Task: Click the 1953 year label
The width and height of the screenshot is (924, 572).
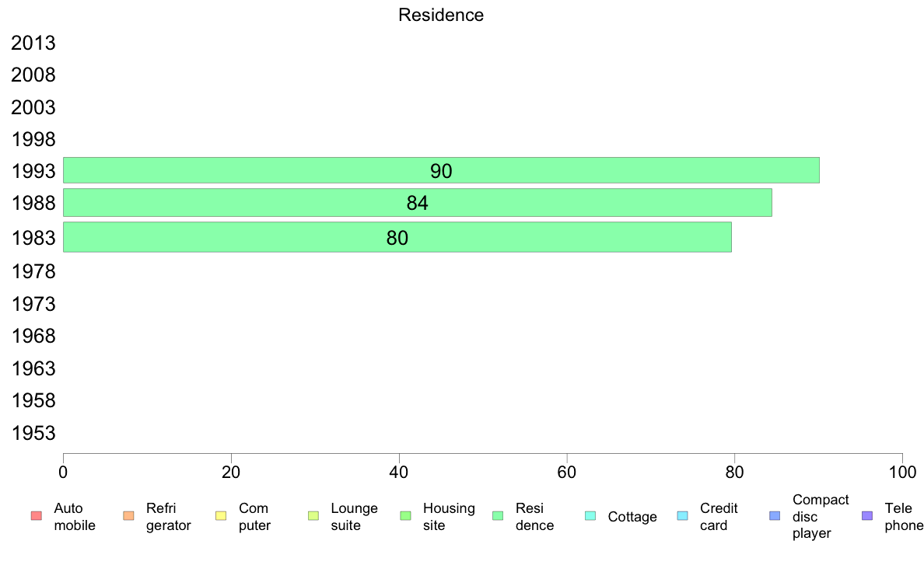Action: pos(33,433)
